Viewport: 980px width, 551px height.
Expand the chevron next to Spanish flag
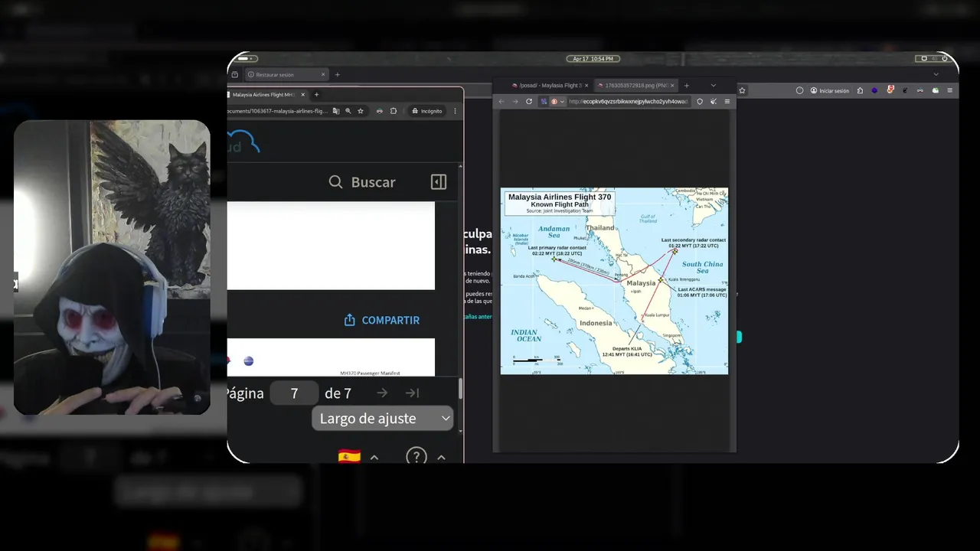(374, 458)
